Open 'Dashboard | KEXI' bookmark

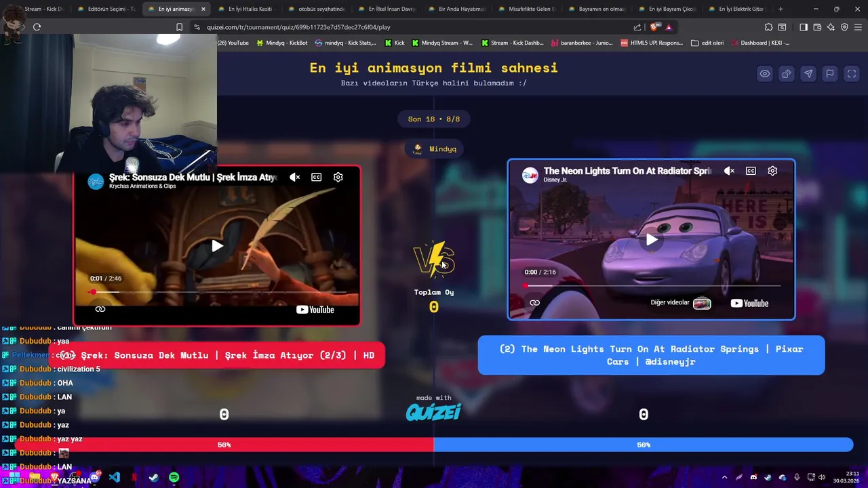tap(759, 43)
